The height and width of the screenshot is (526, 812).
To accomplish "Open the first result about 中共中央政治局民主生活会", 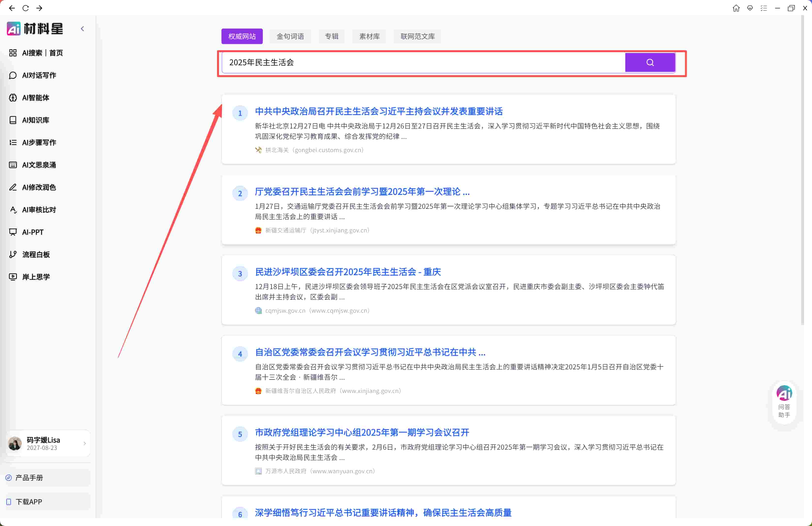I will 378,111.
